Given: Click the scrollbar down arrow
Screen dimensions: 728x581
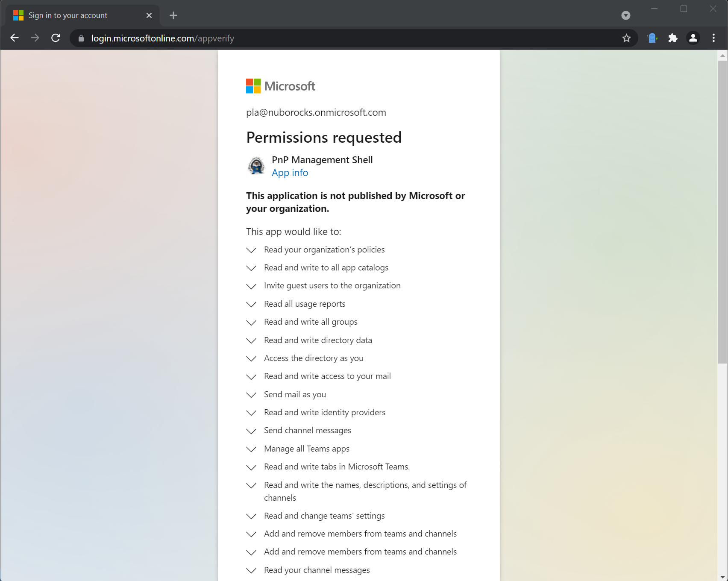Looking at the screenshot, I should [722, 577].
